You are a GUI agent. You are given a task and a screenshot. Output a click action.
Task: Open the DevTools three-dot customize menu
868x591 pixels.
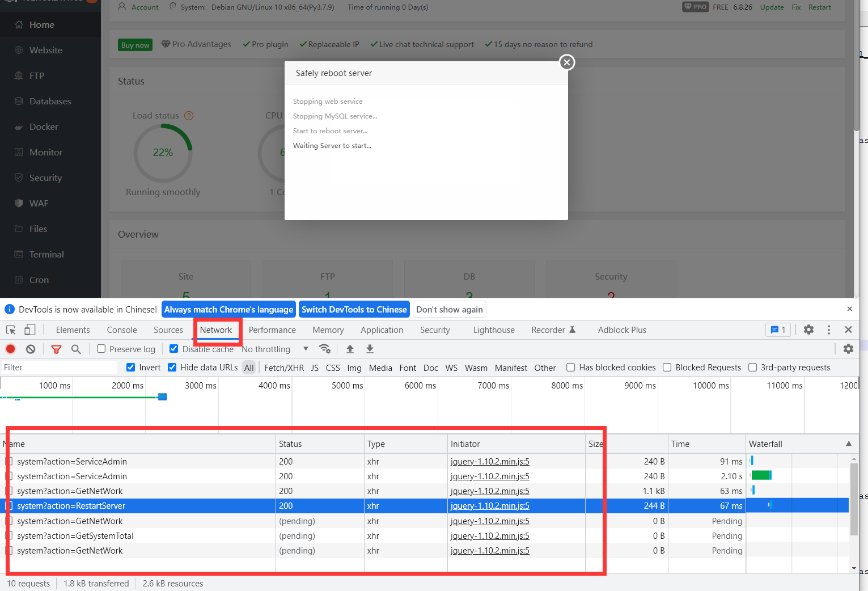tap(828, 330)
